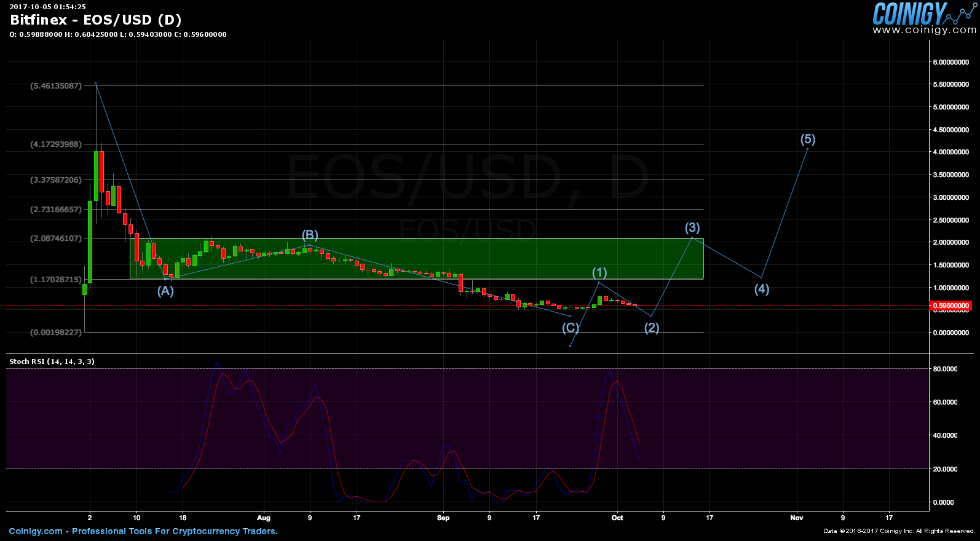
Task: Click the Sep label on the date axis
Action: (443, 518)
